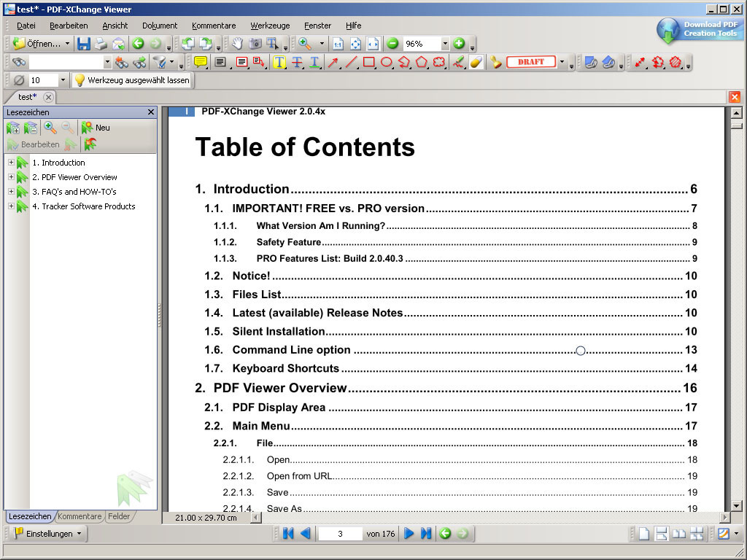Open the Kommentare menu

click(214, 26)
